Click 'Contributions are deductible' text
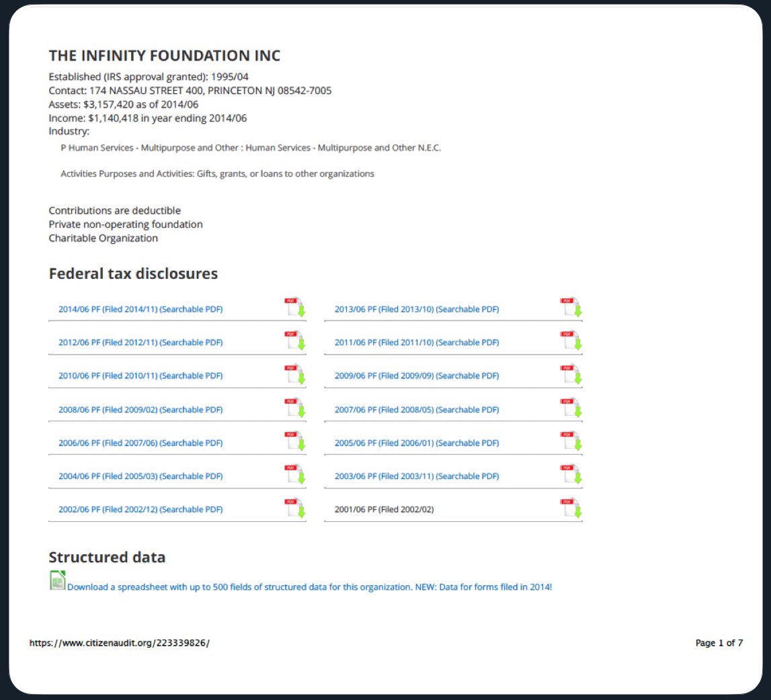Viewport: 771px width, 700px height. pyautogui.click(x=114, y=210)
